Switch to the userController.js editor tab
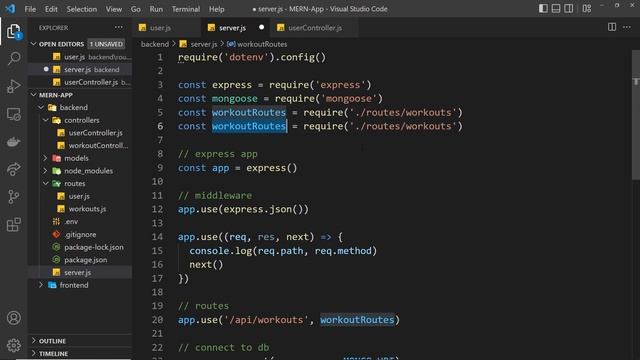Image resolution: width=640 pixels, height=360 pixels. [x=315, y=28]
